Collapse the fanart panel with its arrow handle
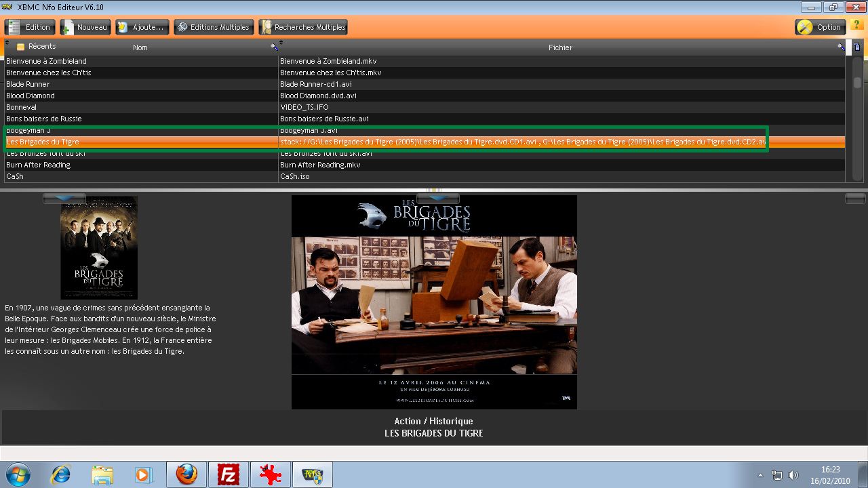The image size is (868, 488). point(438,198)
